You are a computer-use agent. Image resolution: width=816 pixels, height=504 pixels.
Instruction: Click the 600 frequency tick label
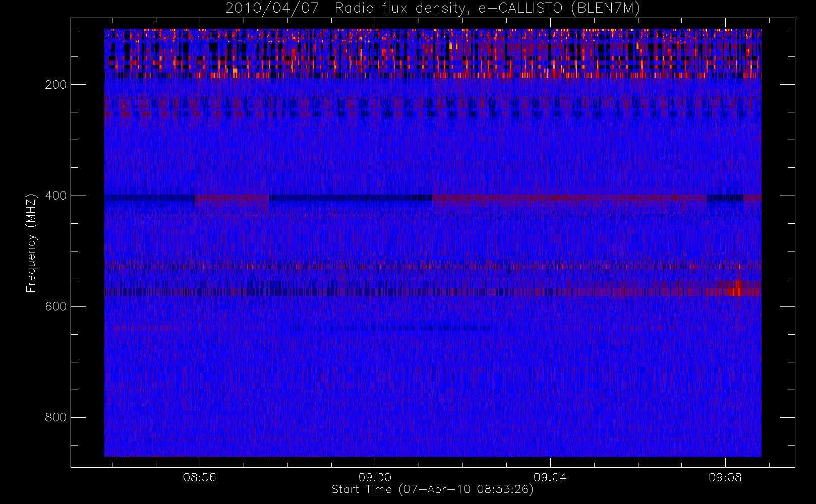[56, 306]
